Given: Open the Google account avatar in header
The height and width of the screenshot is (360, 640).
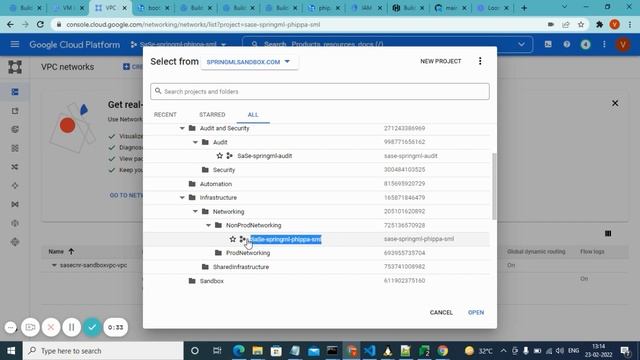Looking at the screenshot, I should pyautogui.click(x=623, y=44).
